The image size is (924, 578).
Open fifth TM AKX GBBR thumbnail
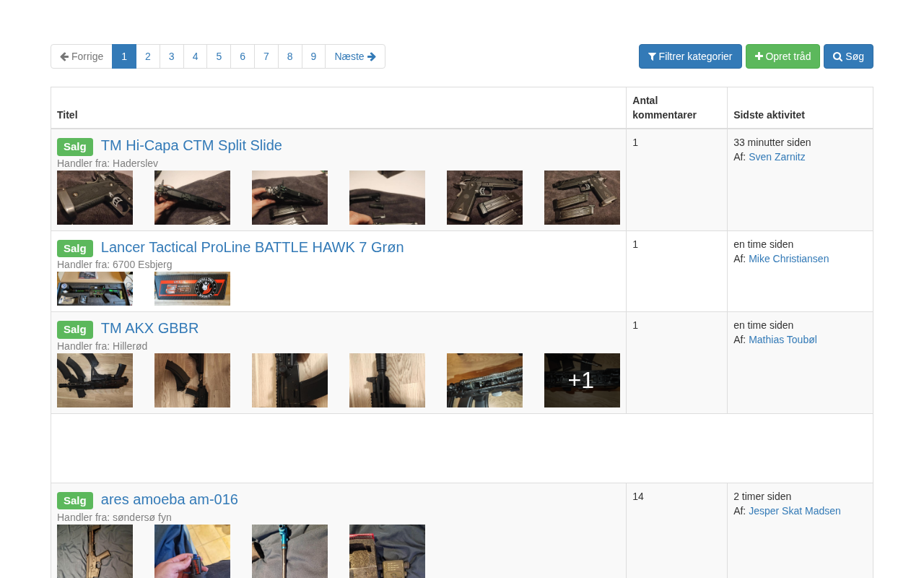tap(484, 380)
